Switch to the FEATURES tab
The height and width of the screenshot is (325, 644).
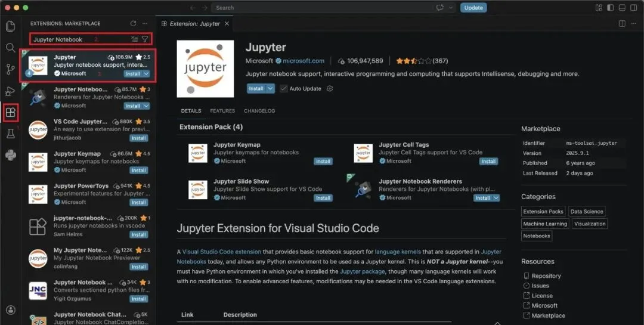(x=222, y=111)
